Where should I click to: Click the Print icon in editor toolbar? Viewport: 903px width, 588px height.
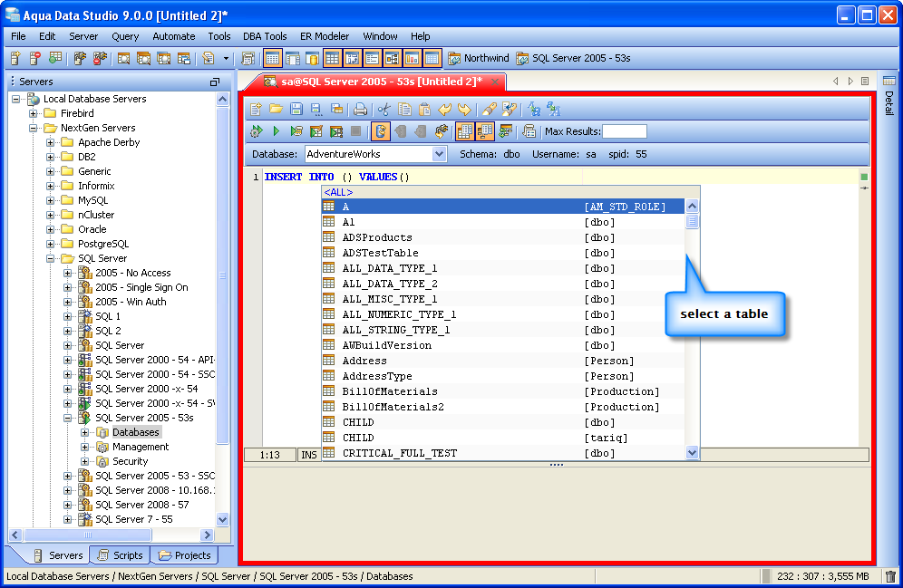tap(360, 110)
